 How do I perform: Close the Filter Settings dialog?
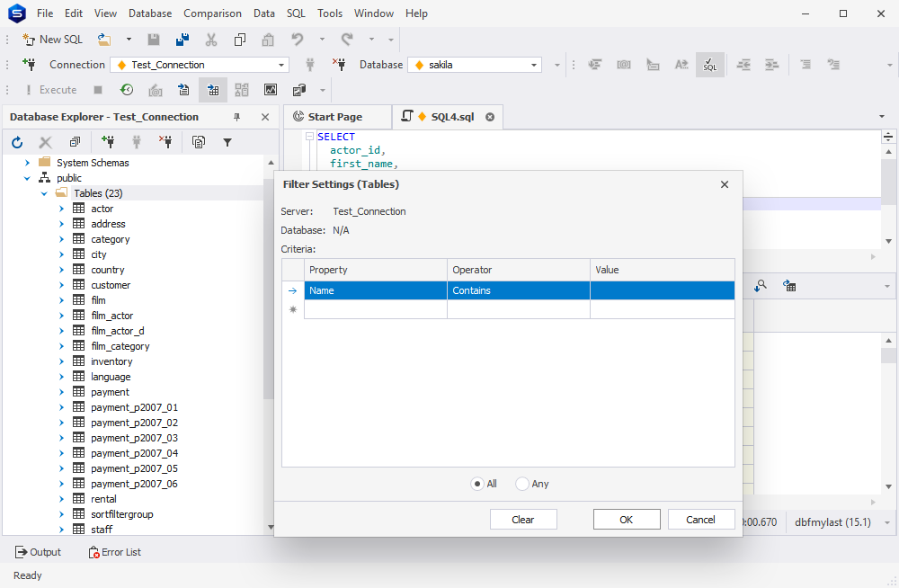point(725,184)
